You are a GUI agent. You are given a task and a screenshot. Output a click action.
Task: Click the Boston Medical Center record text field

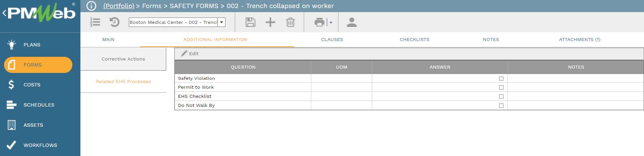click(173, 22)
